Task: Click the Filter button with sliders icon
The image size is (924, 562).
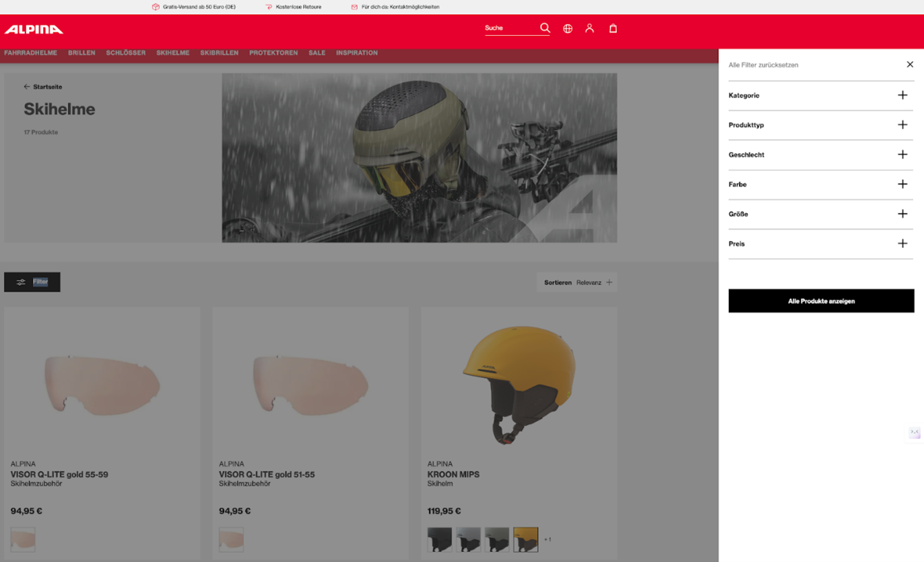Action: [32, 282]
